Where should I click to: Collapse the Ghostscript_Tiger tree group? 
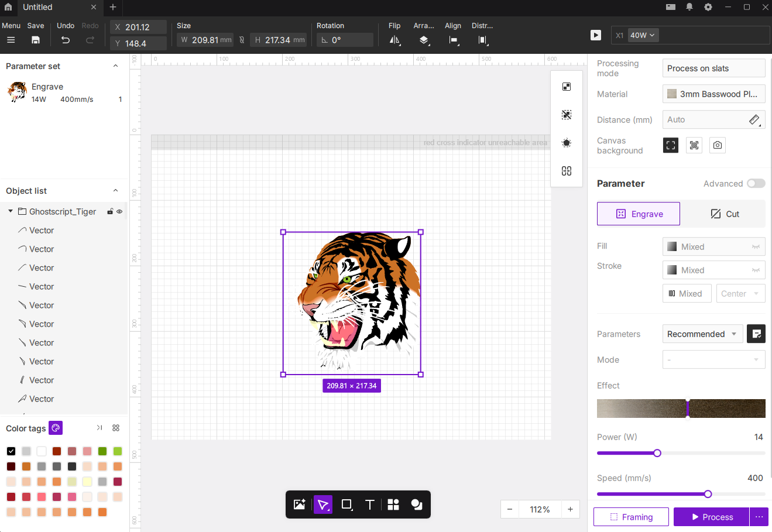coord(11,211)
